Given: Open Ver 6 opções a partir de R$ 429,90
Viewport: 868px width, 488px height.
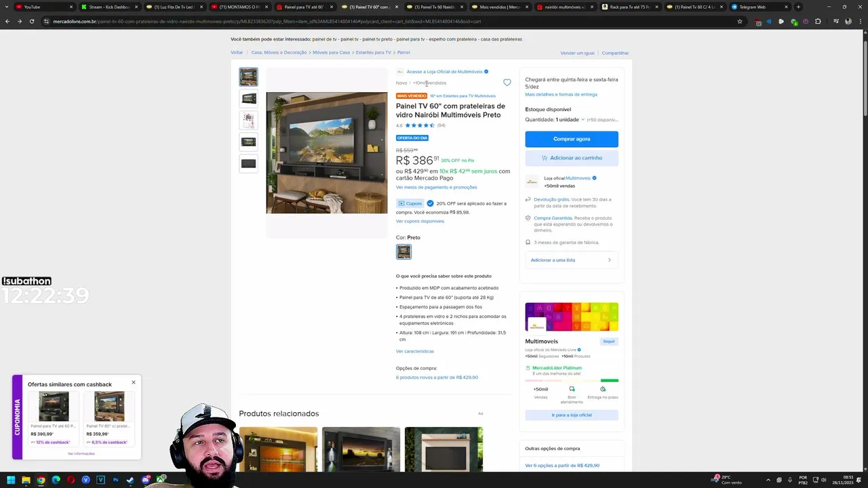Looking at the screenshot, I should [x=562, y=466].
